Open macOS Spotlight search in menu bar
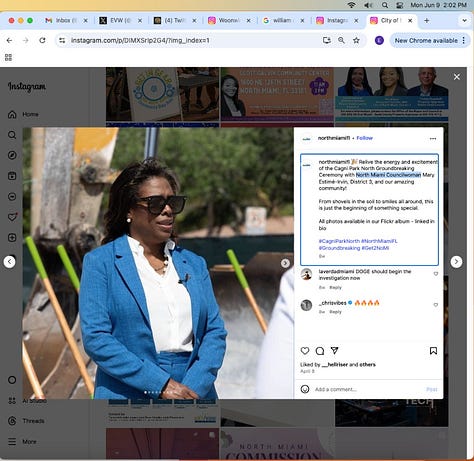 (385, 5)
